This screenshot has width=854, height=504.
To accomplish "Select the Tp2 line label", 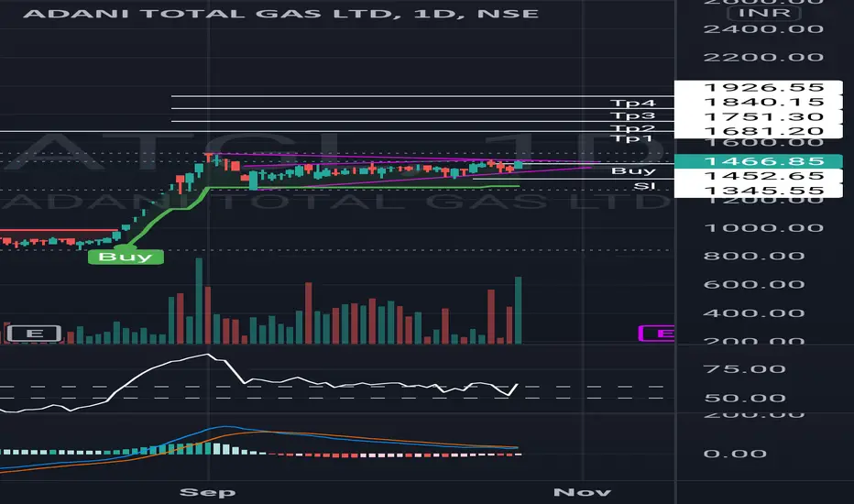I will [633, 128].
